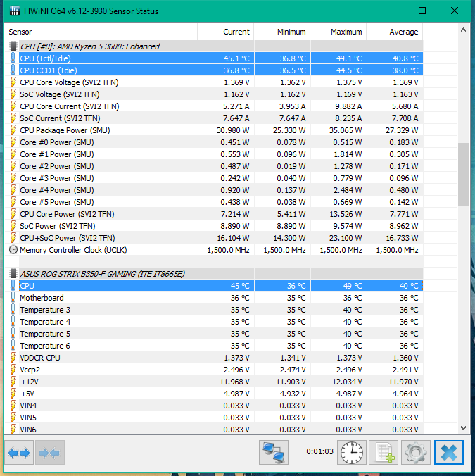Click bolt icon beside +12V
The height and width of the screenshot is (476, 475).
coord(13,382)
